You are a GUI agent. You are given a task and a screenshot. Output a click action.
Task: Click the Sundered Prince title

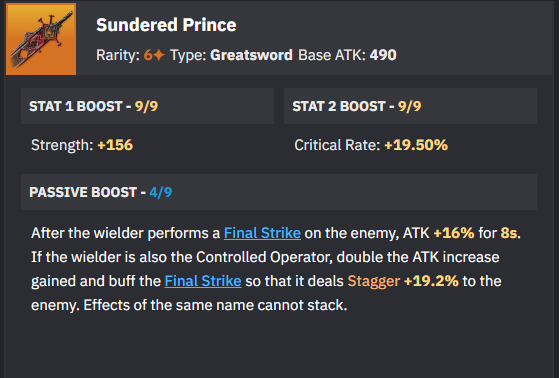click(166, 25)
